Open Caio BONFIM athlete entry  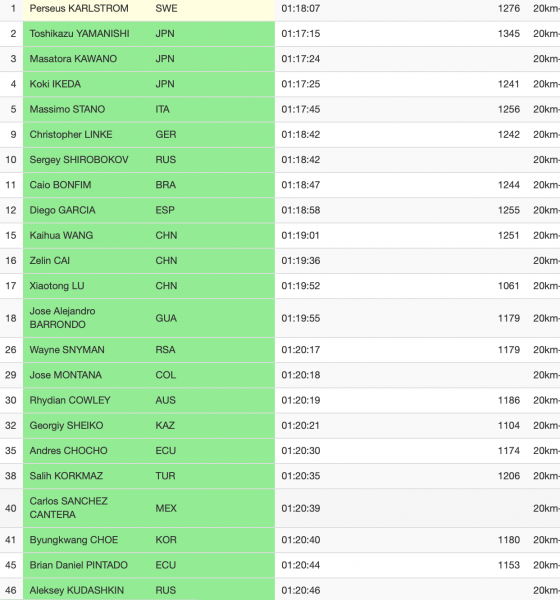[60, 185]
